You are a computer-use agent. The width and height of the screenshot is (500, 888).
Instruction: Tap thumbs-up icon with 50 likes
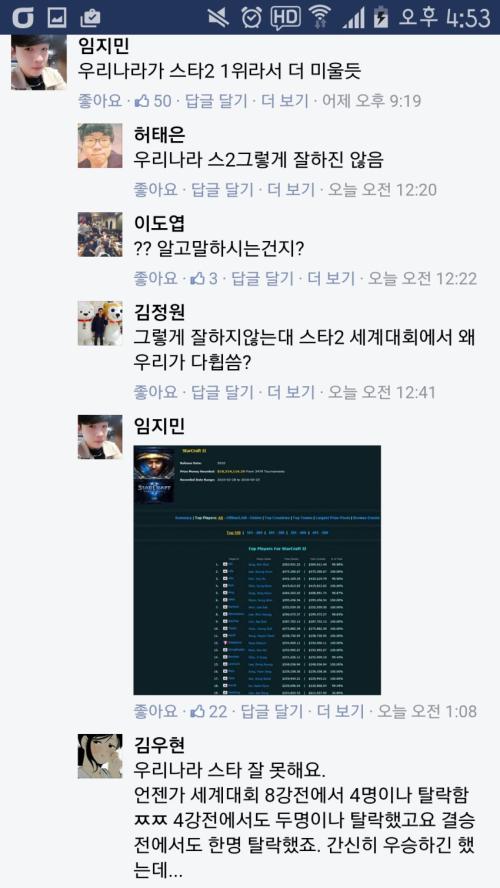pyautogui.click(x=142, y=101)
